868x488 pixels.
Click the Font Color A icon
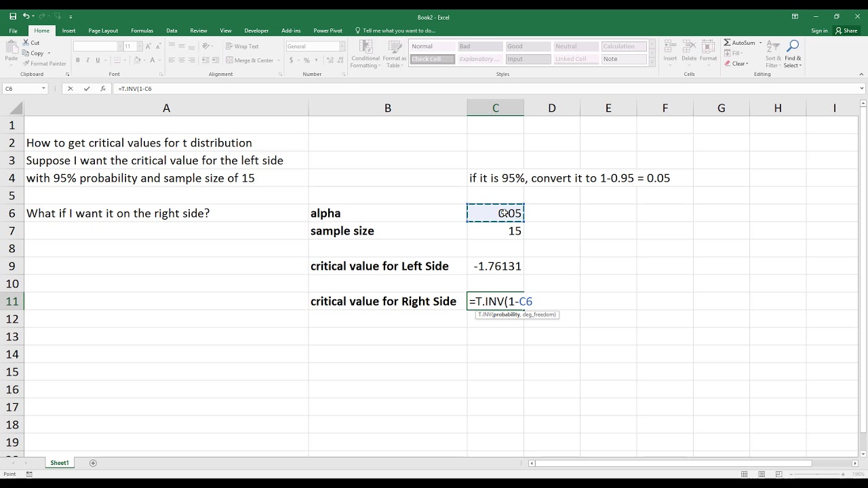click(x=154, y=60)
